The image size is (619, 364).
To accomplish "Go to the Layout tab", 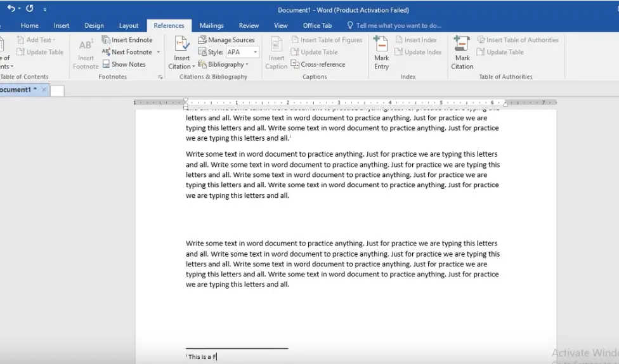I will 129,25.
